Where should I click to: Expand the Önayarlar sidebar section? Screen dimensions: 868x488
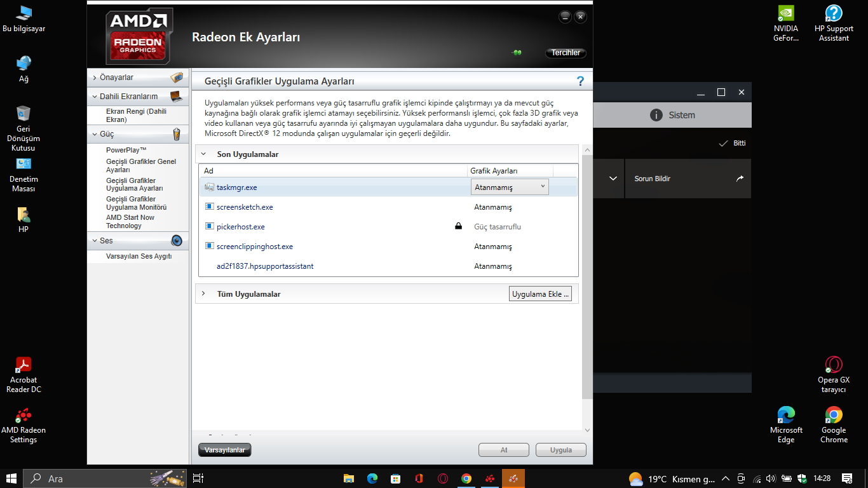tap(95, 78)
